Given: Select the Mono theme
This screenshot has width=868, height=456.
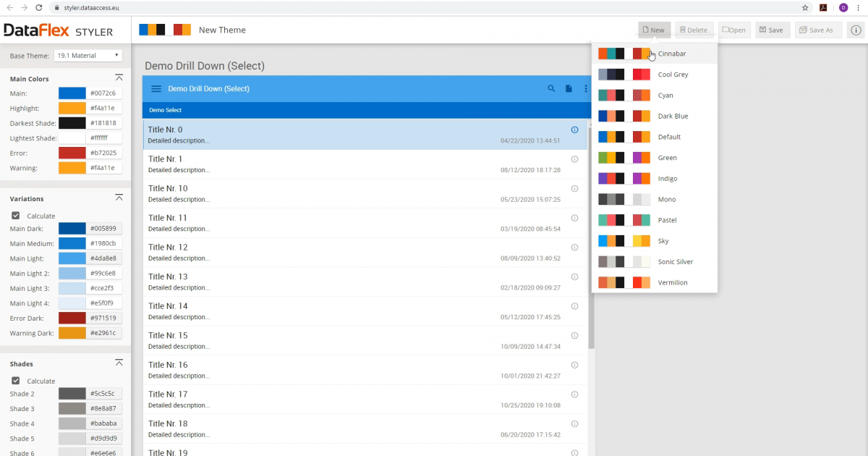Looking at the screenshot, I should pyautogui.click(x=655, y=199).
